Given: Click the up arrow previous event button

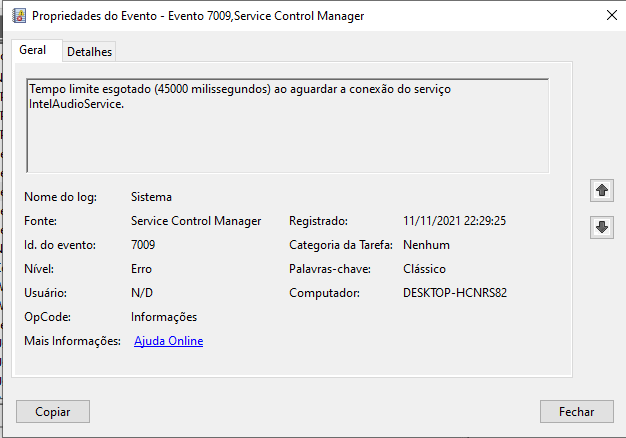Looking at the screenshot, I should (x=602, y=190).
